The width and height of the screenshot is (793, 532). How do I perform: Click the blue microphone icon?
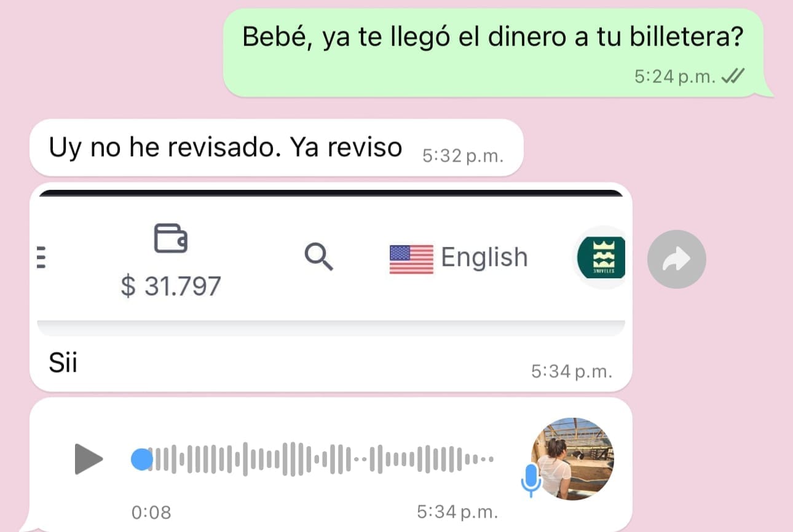(531, 480)
